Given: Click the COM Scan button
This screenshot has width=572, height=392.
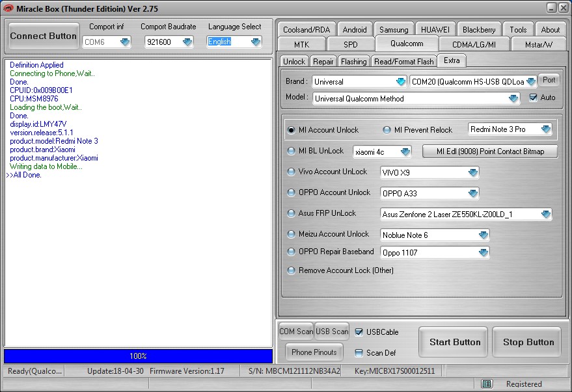Looking at the screenshot, I should (296, 331).
